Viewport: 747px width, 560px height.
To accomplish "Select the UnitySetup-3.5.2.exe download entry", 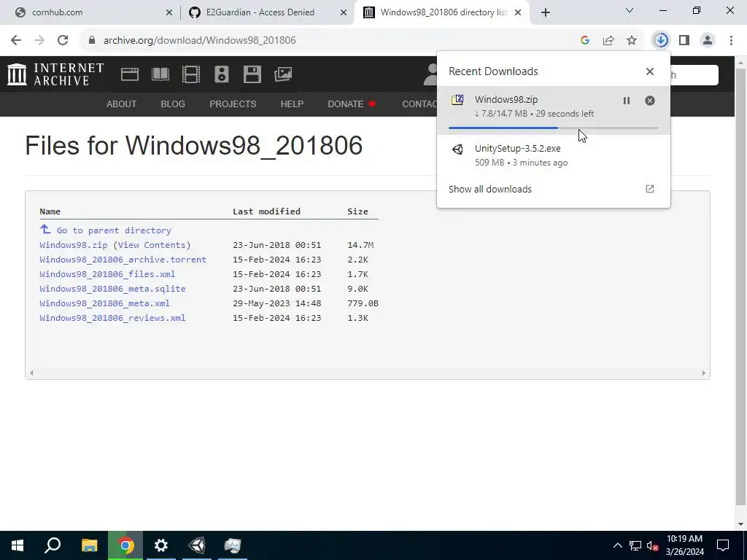I will 554,155.
